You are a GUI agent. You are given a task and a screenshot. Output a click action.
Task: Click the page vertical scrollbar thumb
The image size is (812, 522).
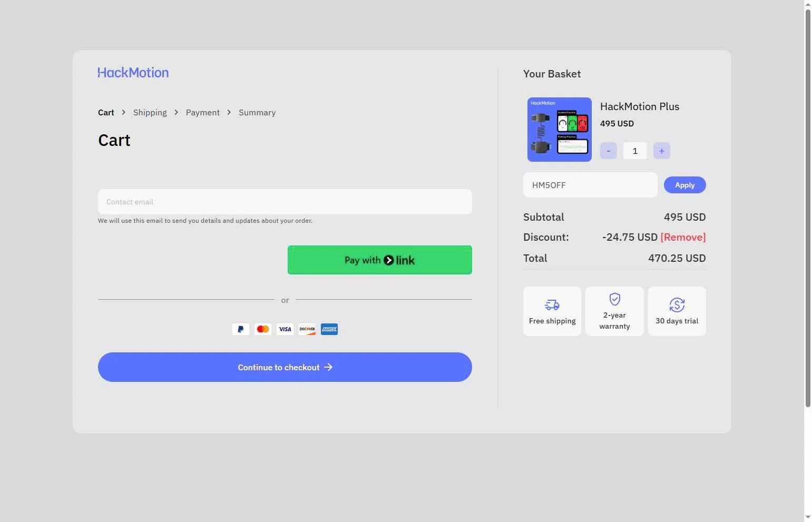click(808, 208)
